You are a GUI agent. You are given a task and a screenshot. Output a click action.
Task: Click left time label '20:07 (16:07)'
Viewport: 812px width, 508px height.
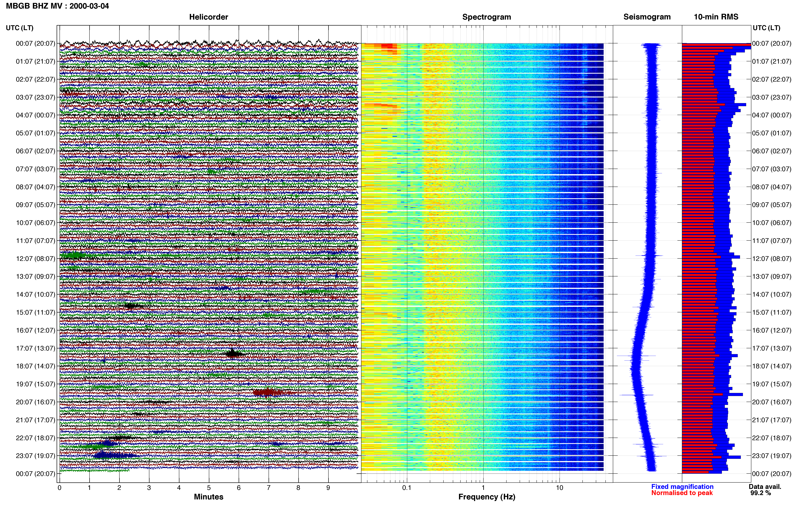pos(35,402)
